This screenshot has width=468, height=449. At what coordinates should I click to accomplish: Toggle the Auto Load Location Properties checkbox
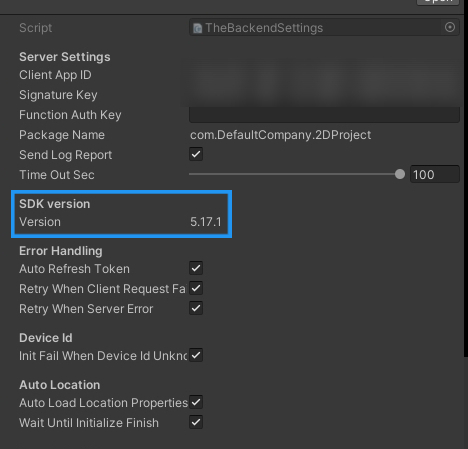pos(196,402)
